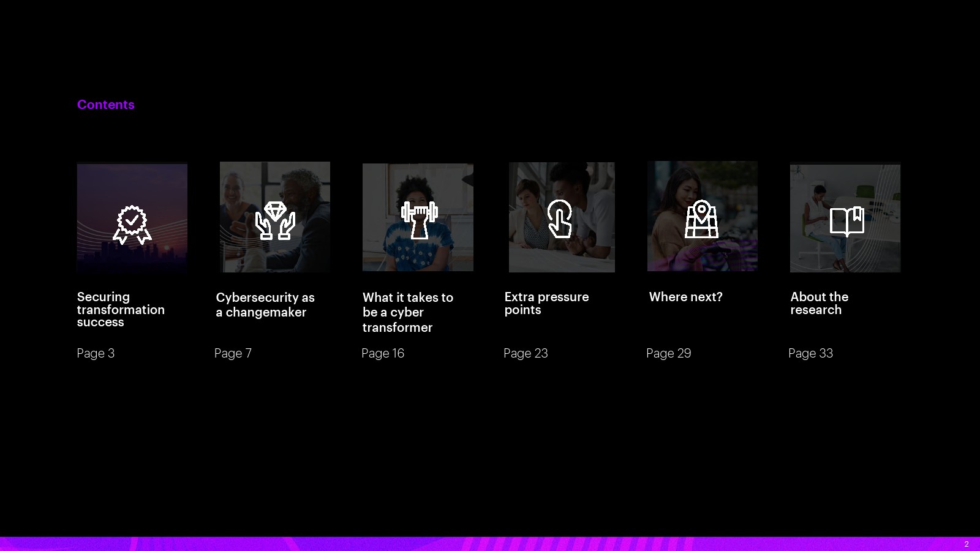Click the finger tap pressure icon

click(560, 219)
